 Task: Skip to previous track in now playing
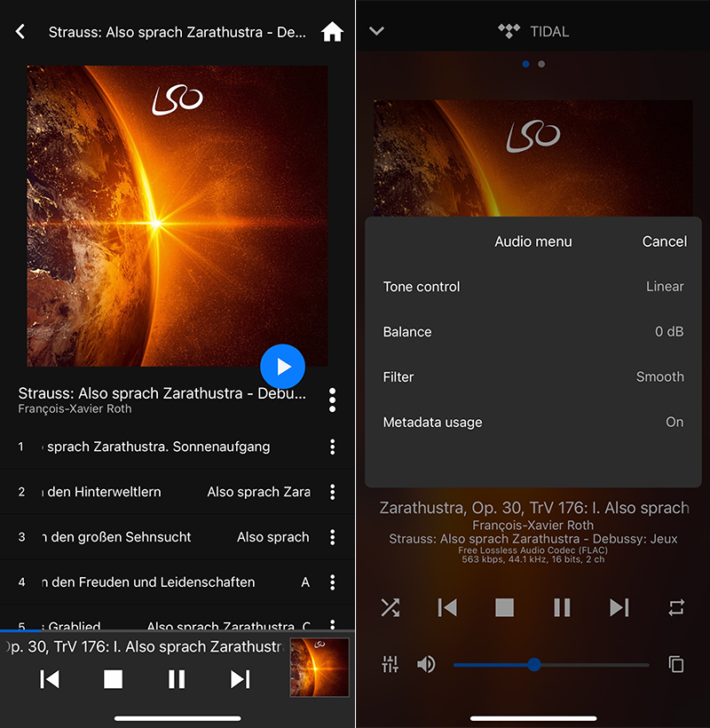point(447,607)
